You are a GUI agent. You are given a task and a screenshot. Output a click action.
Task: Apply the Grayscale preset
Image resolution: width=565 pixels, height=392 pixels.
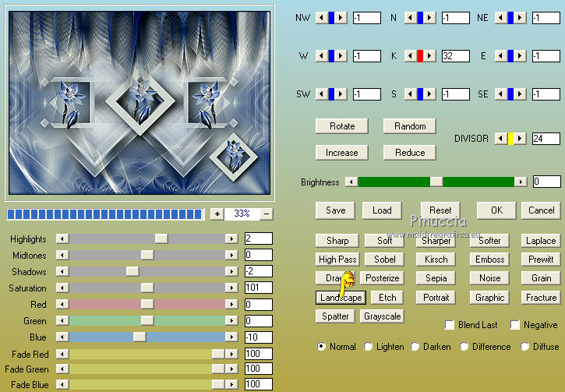[x=382, y=316]
